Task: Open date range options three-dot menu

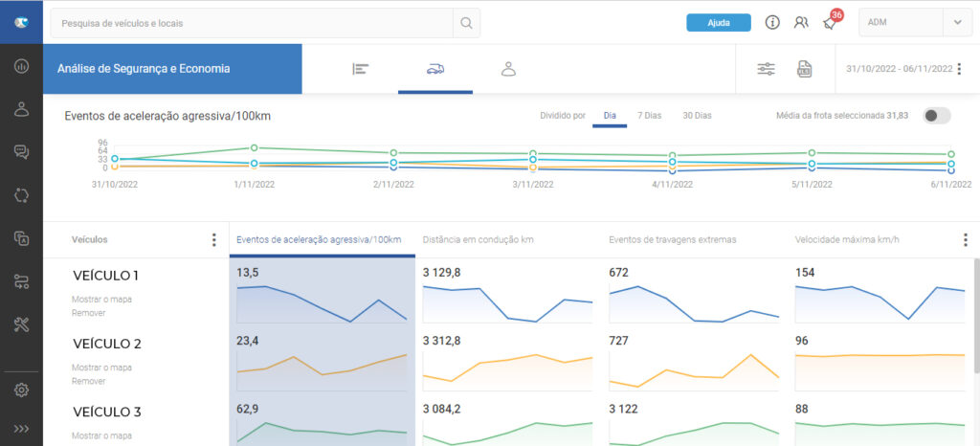Action: pyautogui.click(x=959, y=69)
